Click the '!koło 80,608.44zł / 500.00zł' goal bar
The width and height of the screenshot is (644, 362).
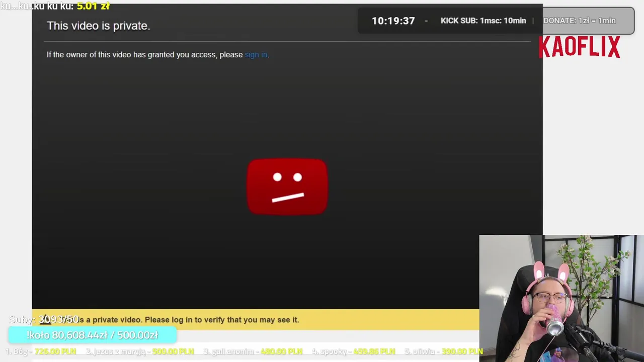[x=93, y=335]
